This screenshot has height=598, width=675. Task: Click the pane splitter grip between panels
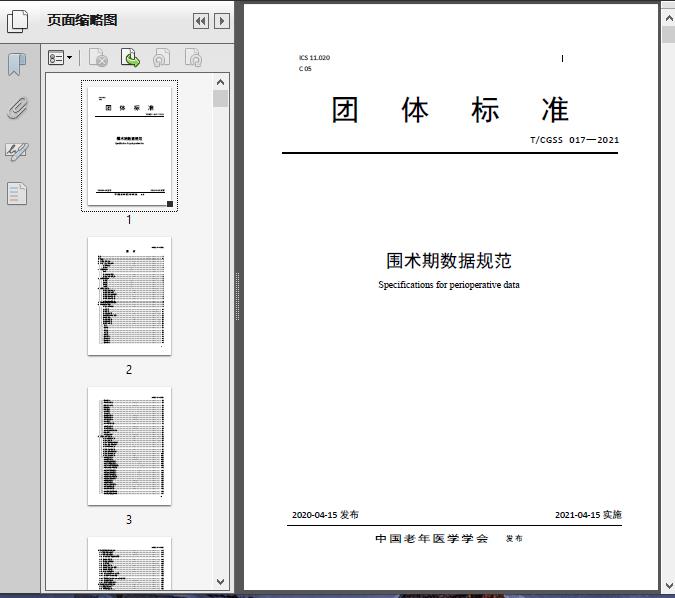237,297
